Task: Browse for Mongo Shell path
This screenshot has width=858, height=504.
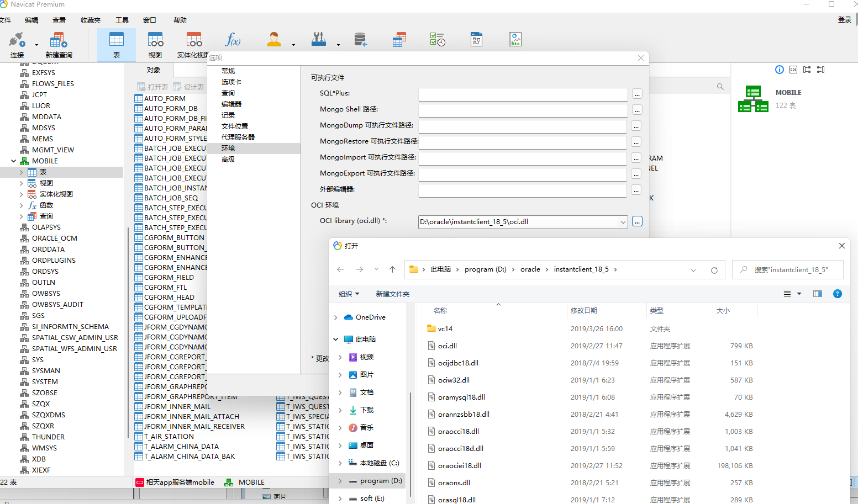Action: pyautogui.click(x=637, y=110)
